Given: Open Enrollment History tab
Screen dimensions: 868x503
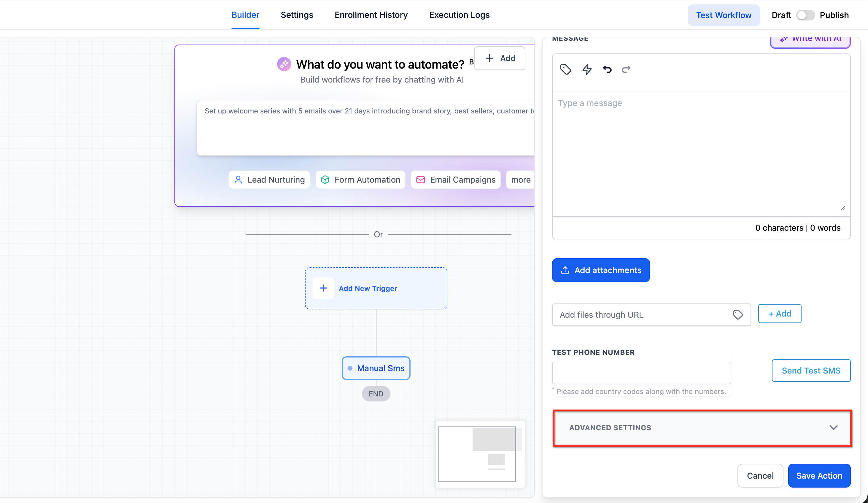Looking at the screenshot, I should 371,15.
